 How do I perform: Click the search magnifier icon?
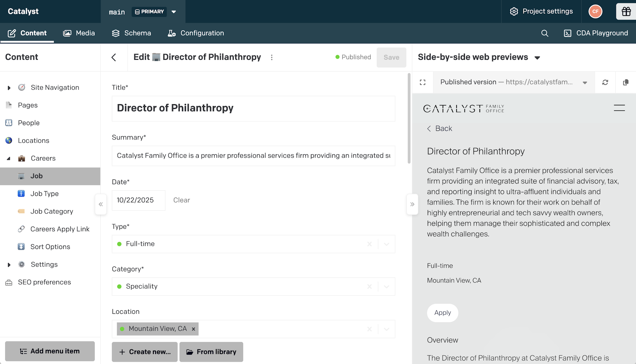tap(544, 33)
